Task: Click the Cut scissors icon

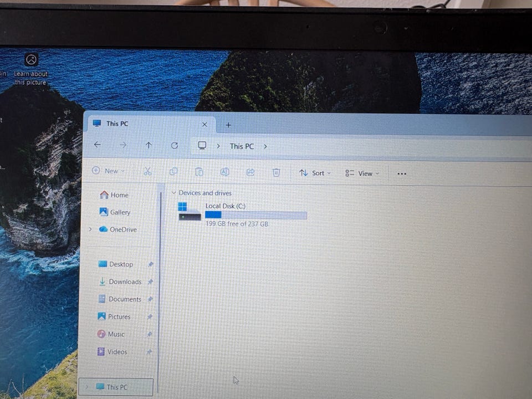Action: pos(147,171)
